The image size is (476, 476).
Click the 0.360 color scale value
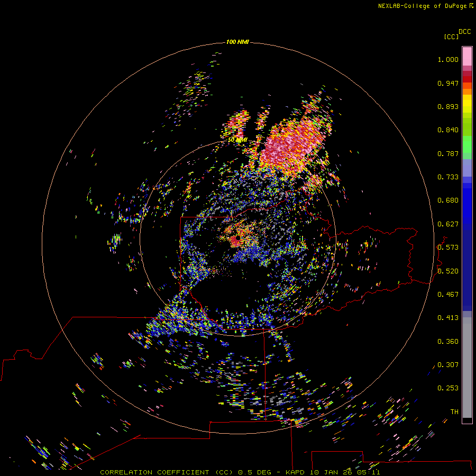point(448,342)
